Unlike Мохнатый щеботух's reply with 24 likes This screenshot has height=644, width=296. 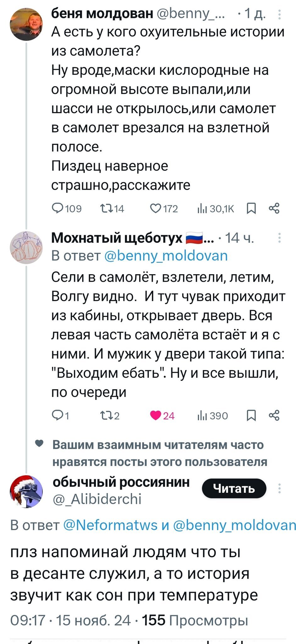155,416
